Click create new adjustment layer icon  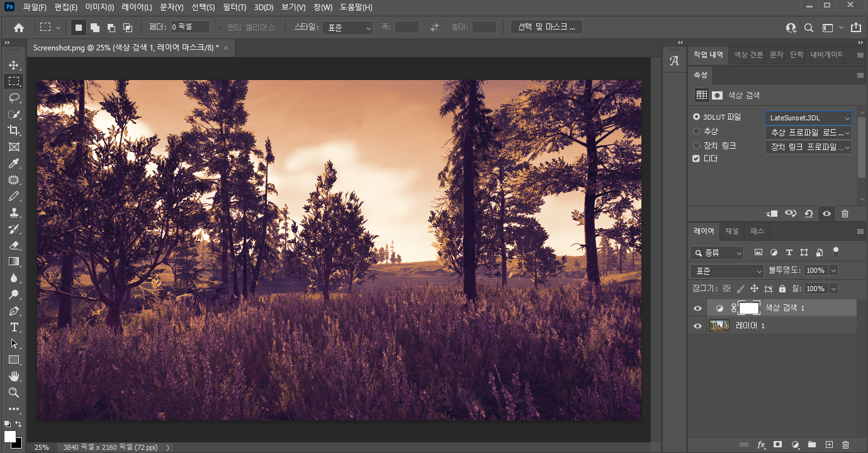tap(795, 445)
